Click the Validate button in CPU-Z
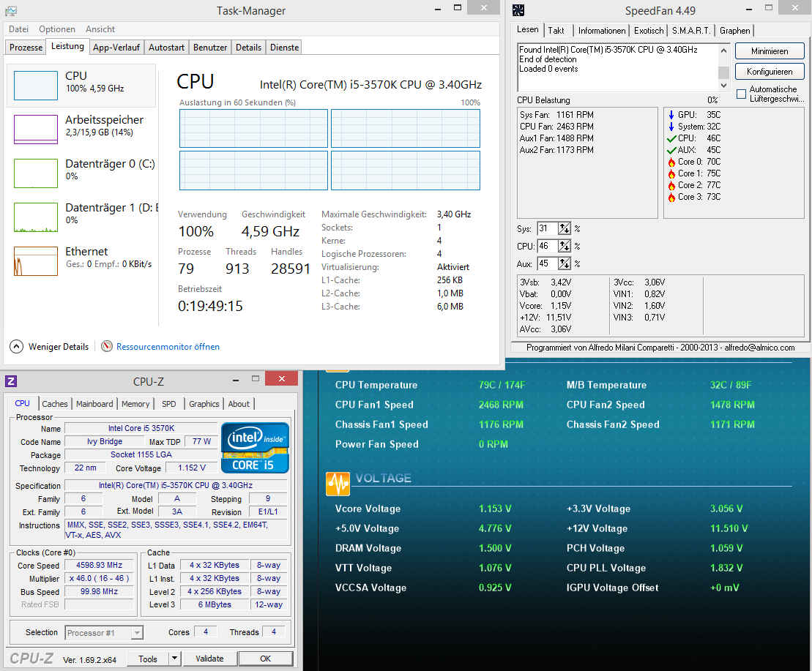Viewport: 812px width, 671px height. point(209,659)
